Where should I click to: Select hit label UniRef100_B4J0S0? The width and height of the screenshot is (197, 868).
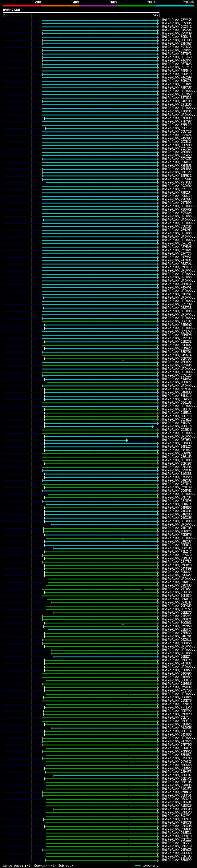pyautogui.click(x=177, y=379)
